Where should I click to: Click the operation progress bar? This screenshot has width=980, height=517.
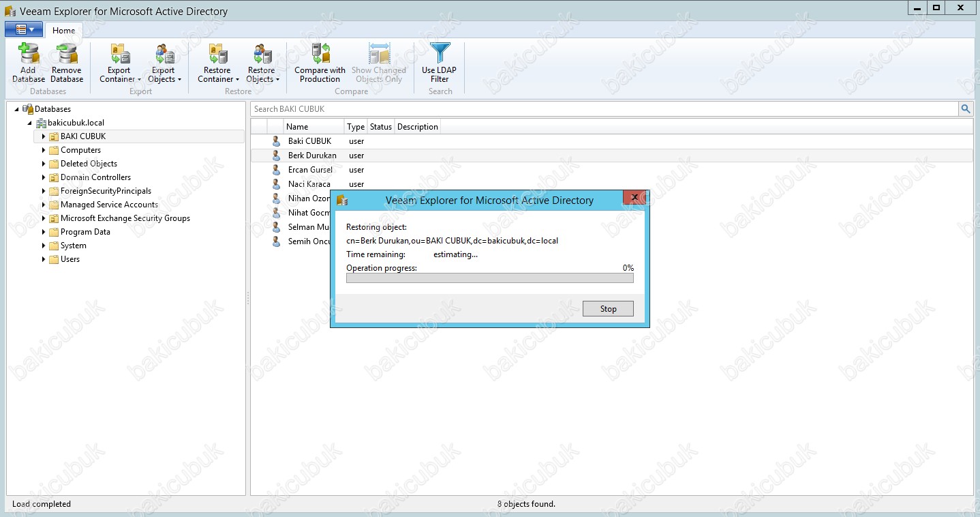tap(490, 278)
